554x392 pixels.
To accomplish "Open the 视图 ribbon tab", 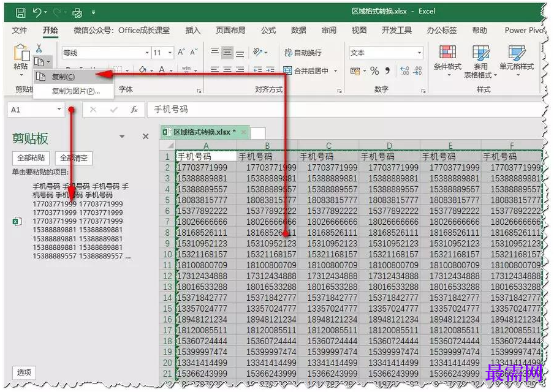I will click(x=359, y=31).
